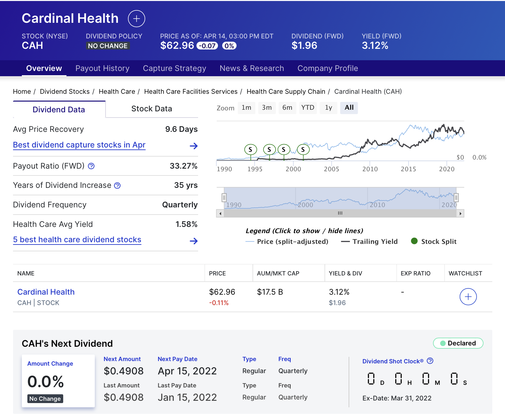Select stock split marker near 1999

click(284, 149)
